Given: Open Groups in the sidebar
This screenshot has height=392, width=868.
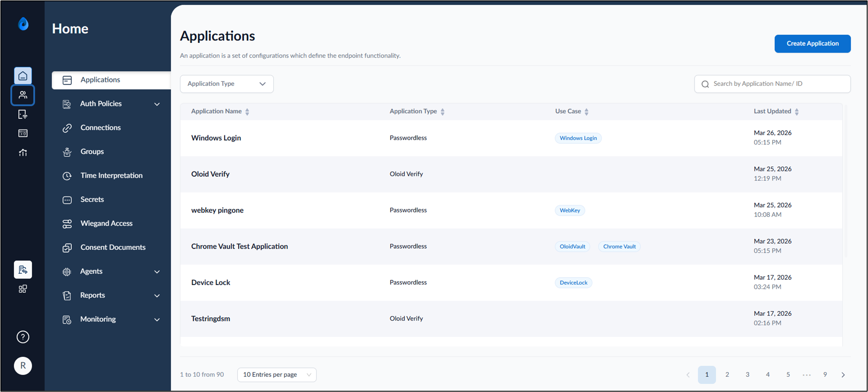Looking at the screenshot, I should (92, 152).
